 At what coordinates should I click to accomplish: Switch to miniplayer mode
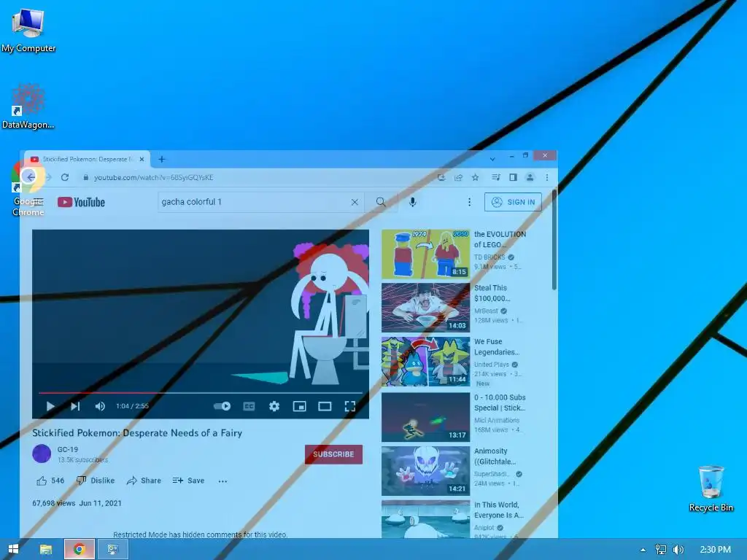tap(299, 406)
